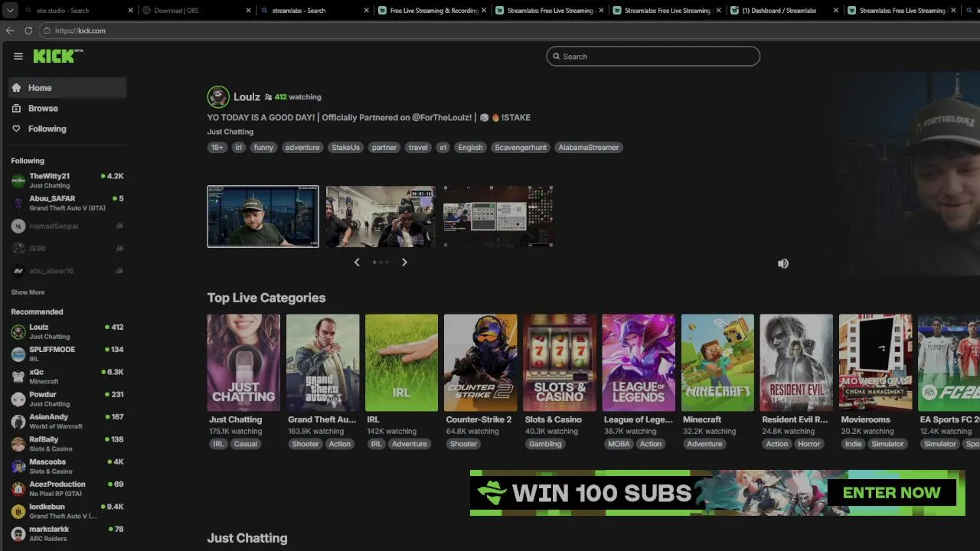Open Abuu_SAFAR channel in Following
Viewport: 980px width, 551px height.
tap(67, 203)
